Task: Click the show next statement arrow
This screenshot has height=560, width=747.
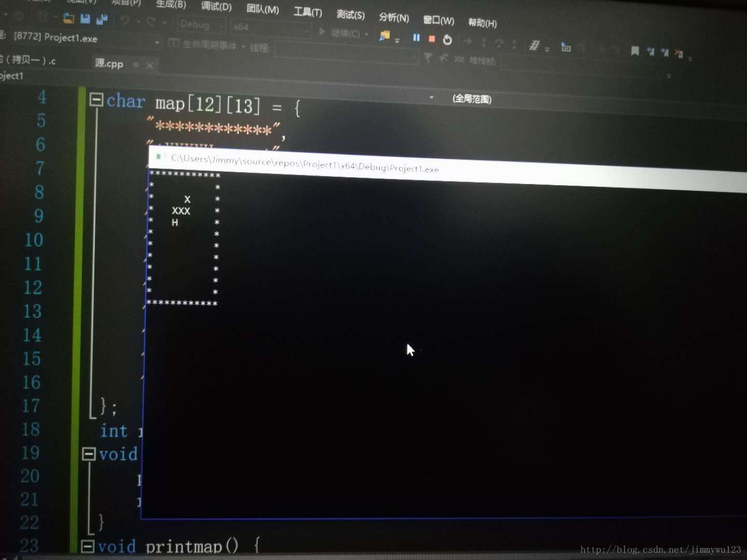Action: pyautogui.click(x=468, y=41)
